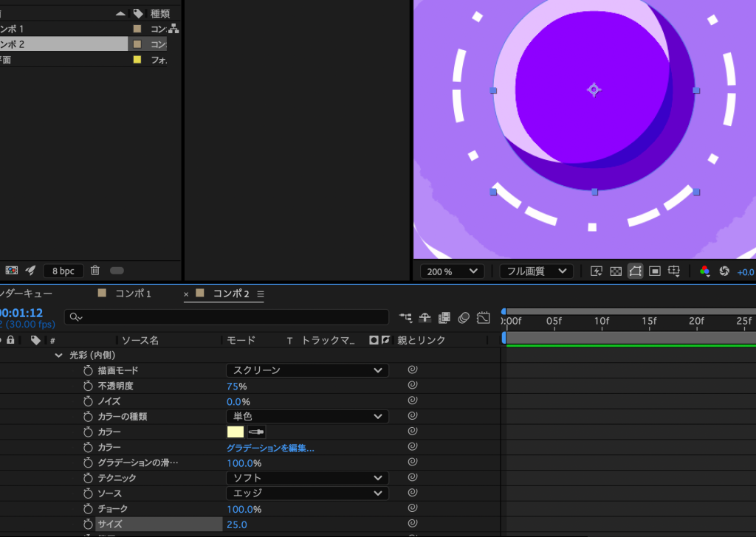The height and width of the screenshot is (537, 756).
Task: Toggle fast previews icon in viewer
Action: pyautogui.click(x=597, y=271)
